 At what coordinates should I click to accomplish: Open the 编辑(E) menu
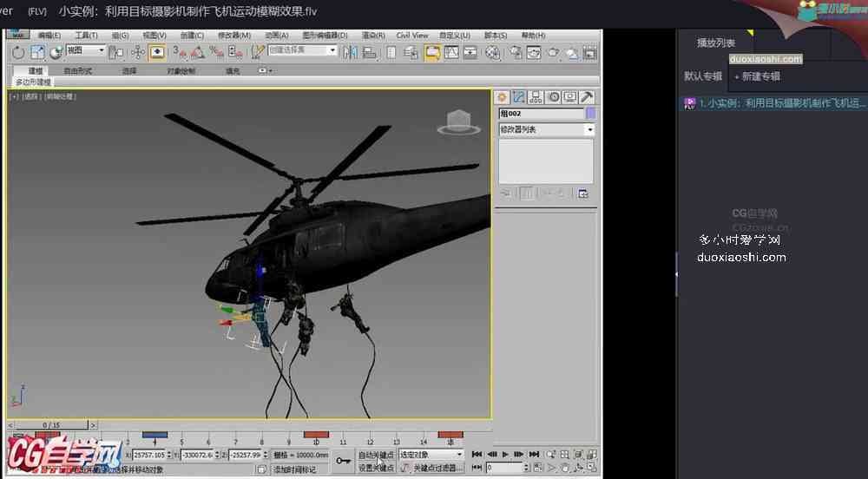coord(49,36)
